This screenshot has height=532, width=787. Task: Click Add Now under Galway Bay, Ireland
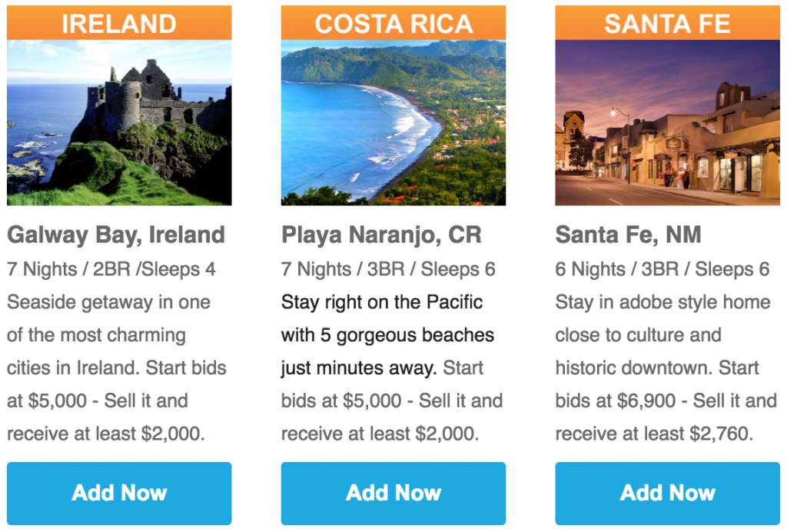tap(119, 494)
